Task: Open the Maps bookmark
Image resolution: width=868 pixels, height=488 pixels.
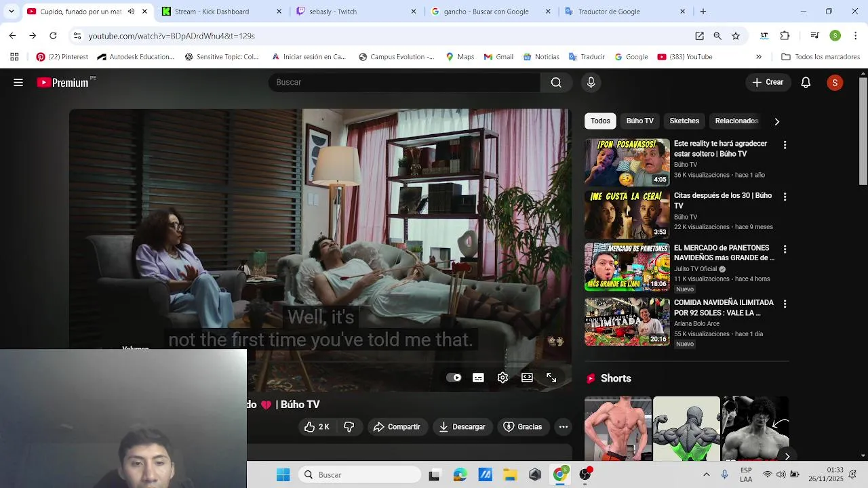Action: (x=460, y=57)
